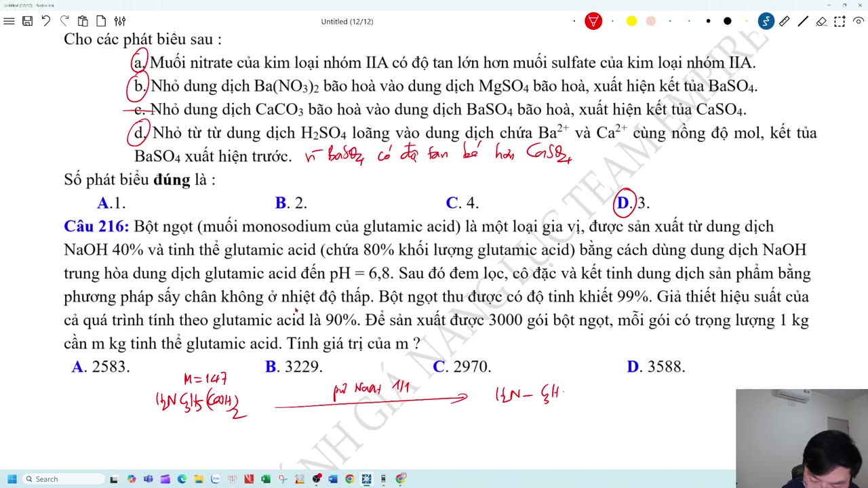Image resolution: width=868 pixels, height=488 pixels.
Task: Open Excel from the taskbar
Action: [x=266, y=479]
